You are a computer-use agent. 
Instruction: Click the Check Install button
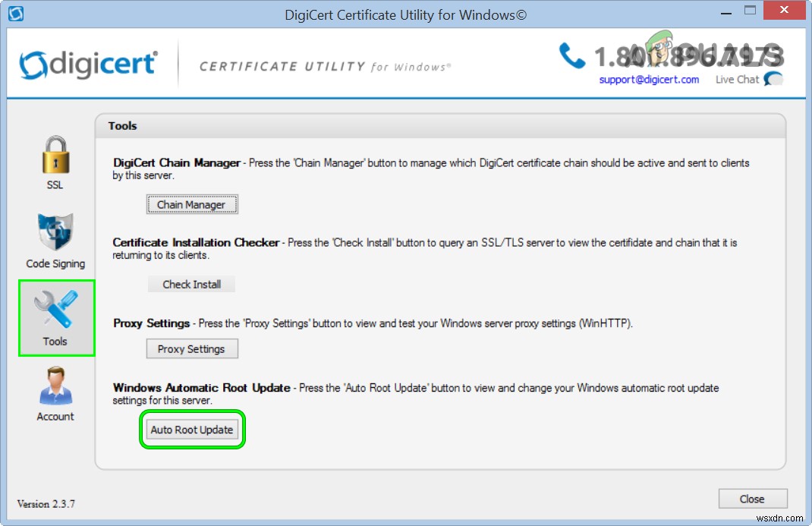point(191,284)
